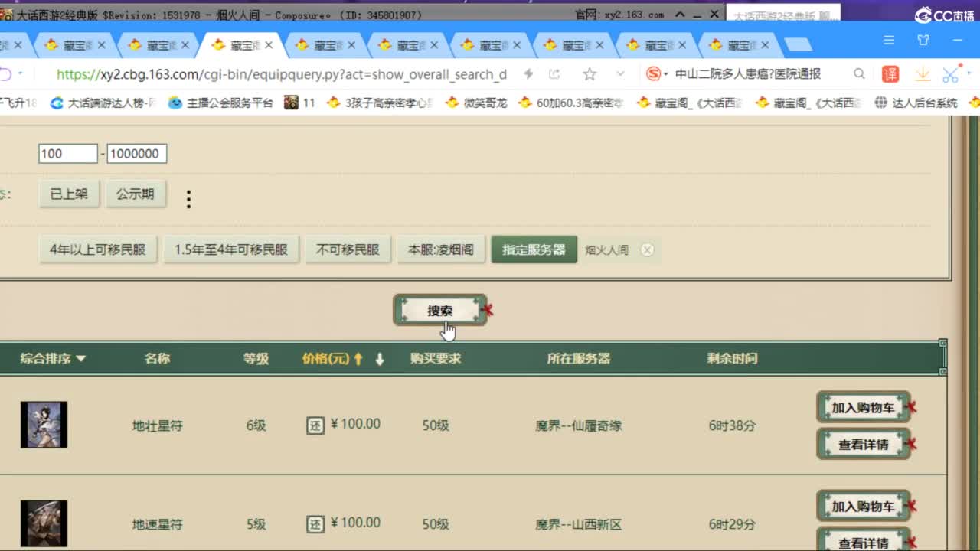Toggle the 4年以上可移民服 filter
Viewport: 980px width, 551px height.
point(98,249)
